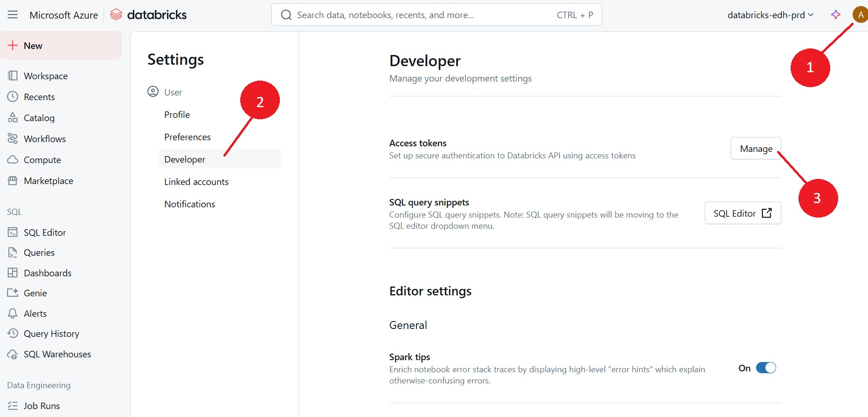Click the SQL Editor snippets button
Viewport: 868px width, 417px height.
coord(743,213)
